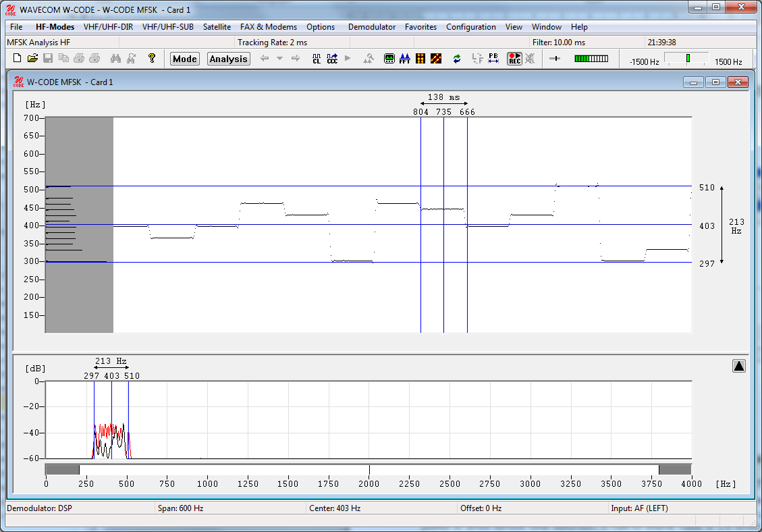Open the FAX & Modems menu
The width and height of the screenshot is (762, 532).
click(x=269, y=27)
